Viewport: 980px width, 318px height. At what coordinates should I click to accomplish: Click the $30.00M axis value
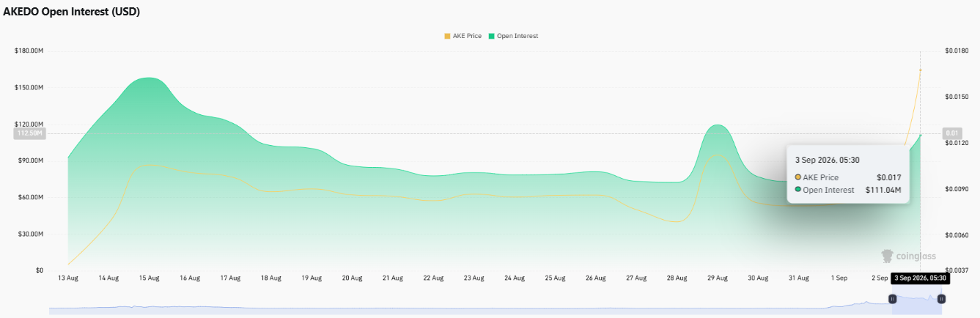[30, 234]
